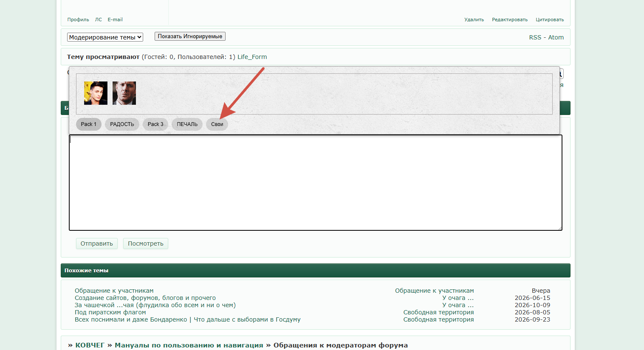Select the yellow-background man avatar smiley
The image size is (644, 350).
pos(96,93)
